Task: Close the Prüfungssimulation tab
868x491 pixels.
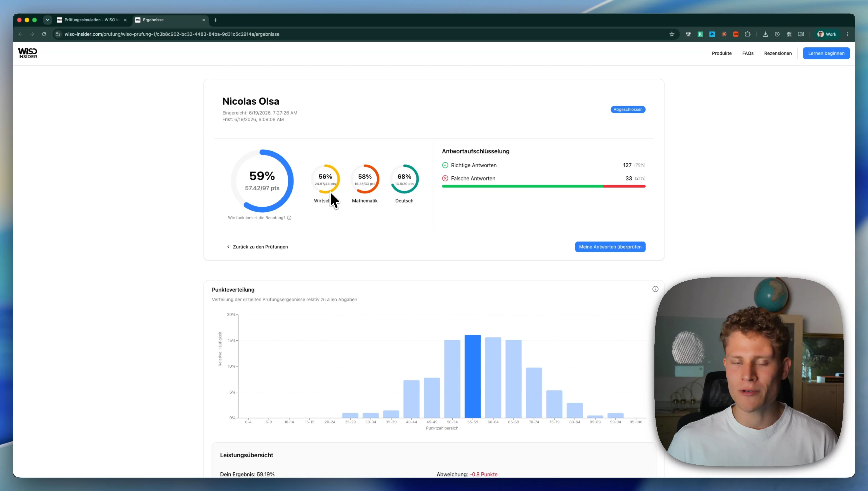Action: 125,20
